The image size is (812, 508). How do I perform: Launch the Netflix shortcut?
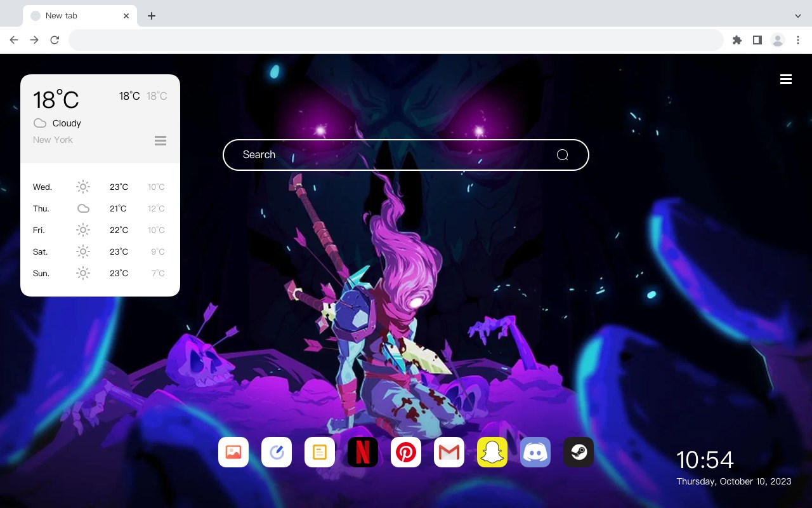pyautogui.click(x=363, y=452)
